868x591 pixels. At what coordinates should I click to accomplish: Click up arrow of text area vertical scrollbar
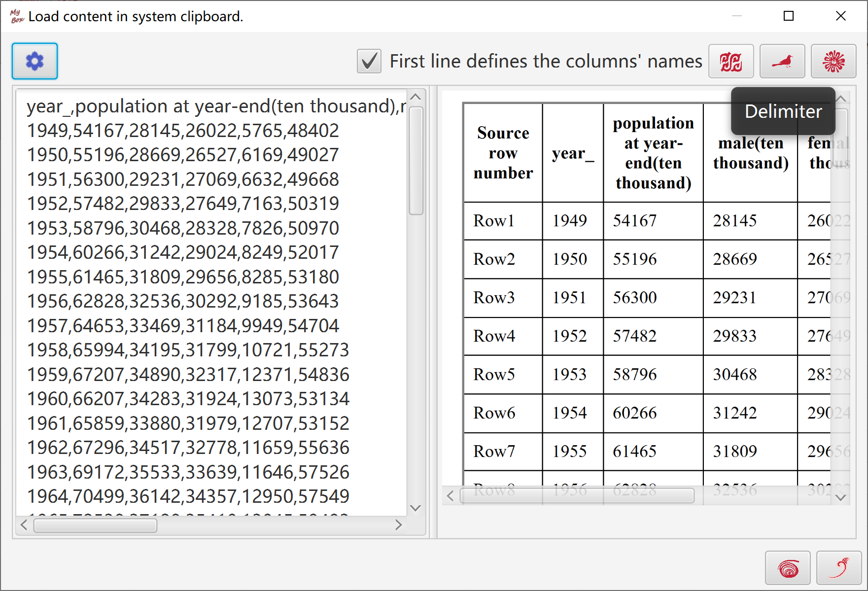coord(416,97)
